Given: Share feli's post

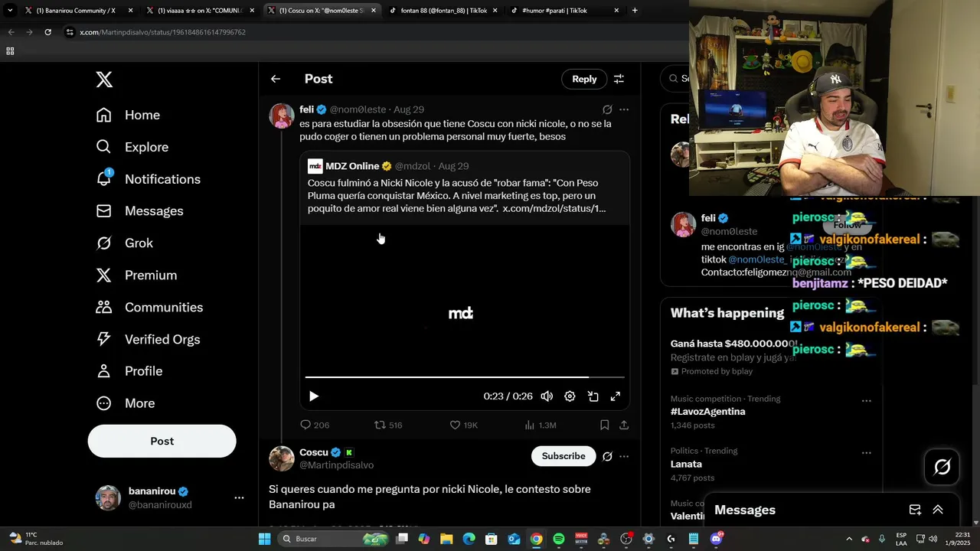Looking at the screenshot, I should 624,425.
